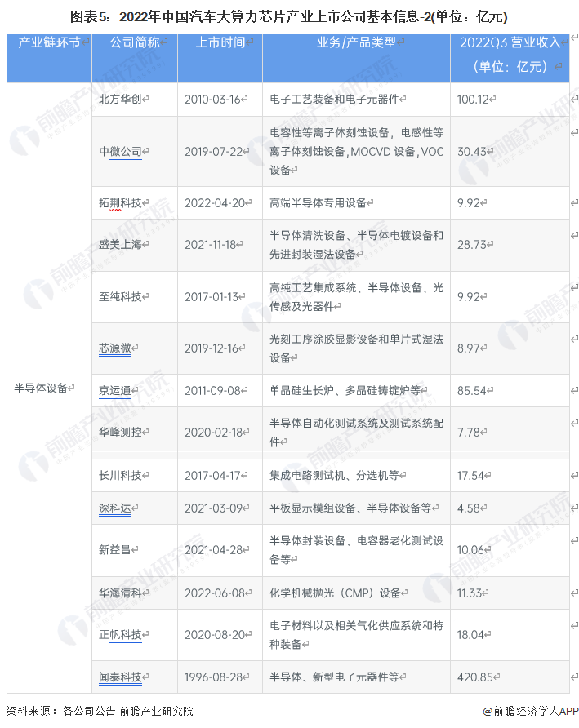This screenshot has height=728, width=579.
Task: Click revenue value '4.58'
Action: (469, 508)
